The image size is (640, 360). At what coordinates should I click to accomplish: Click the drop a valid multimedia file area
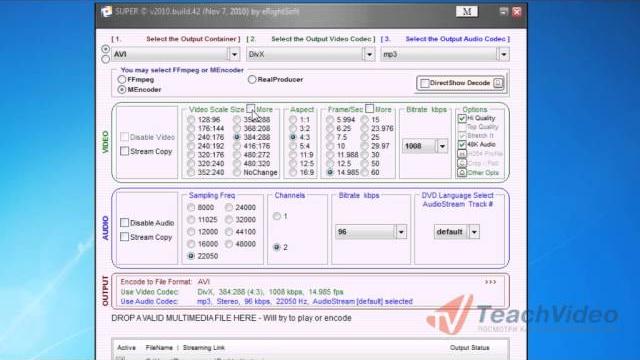[231, 318]
